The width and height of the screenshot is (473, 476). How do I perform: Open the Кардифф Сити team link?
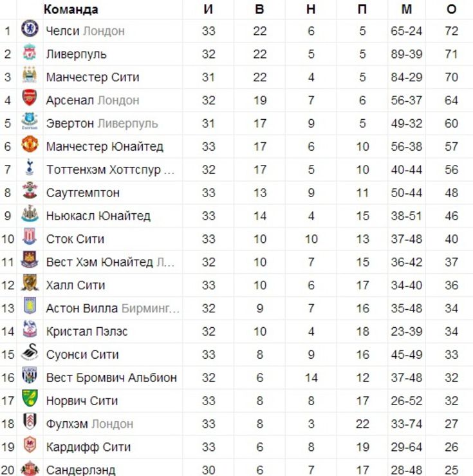[88, 447]
